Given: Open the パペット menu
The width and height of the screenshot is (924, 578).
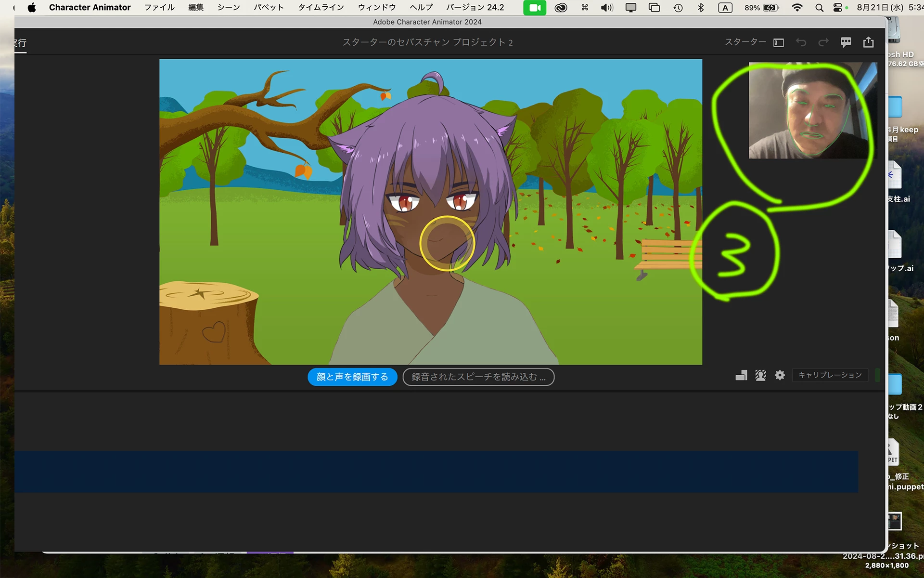Looking at the screenshot, I should click(x=269, y=7).
